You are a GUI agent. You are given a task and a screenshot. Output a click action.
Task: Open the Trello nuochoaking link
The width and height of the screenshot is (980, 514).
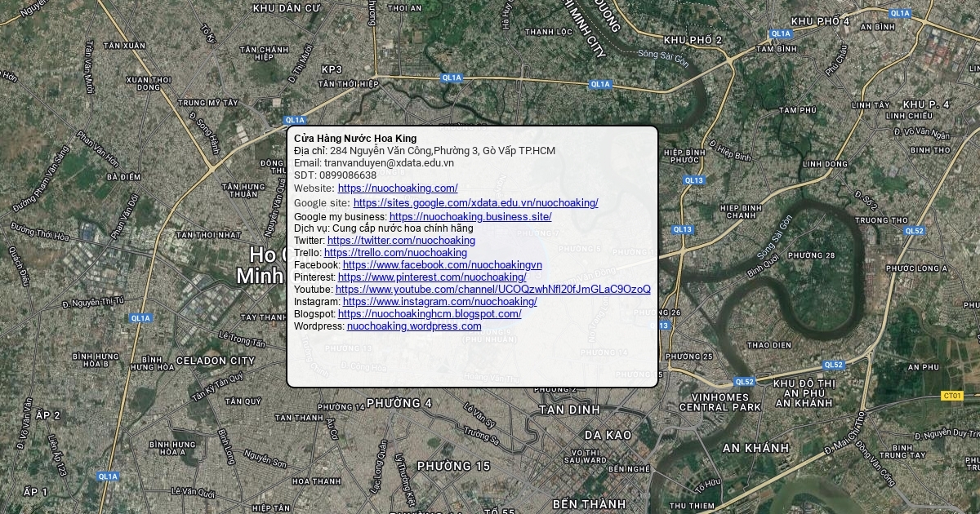coord(395,253)
